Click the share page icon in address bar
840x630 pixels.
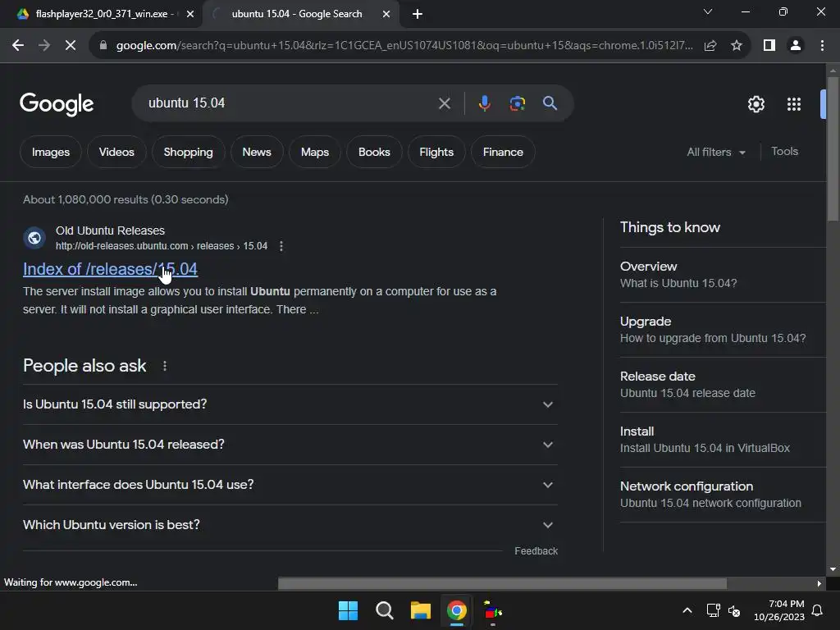(710, 46)
